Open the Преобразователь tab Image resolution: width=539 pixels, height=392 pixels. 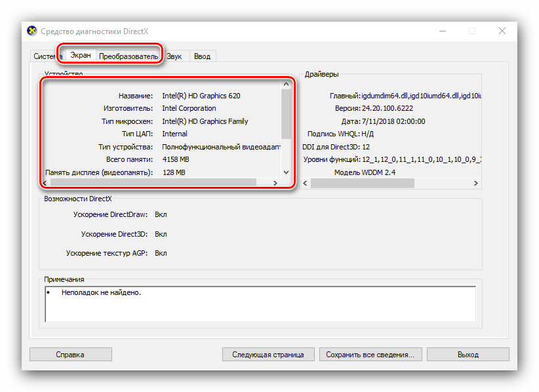point(129,56)
